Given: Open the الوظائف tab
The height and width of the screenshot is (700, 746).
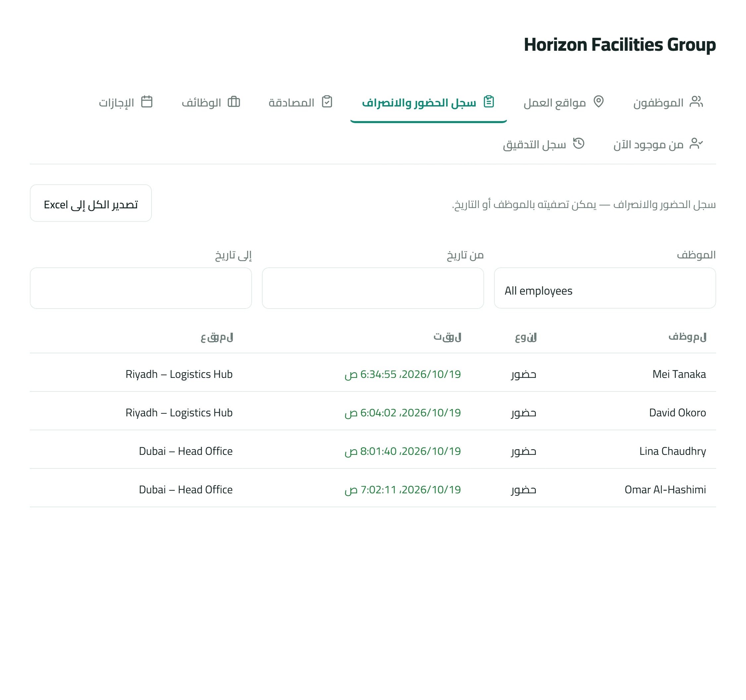Looking at the screenshot, I should pos(211,102).
